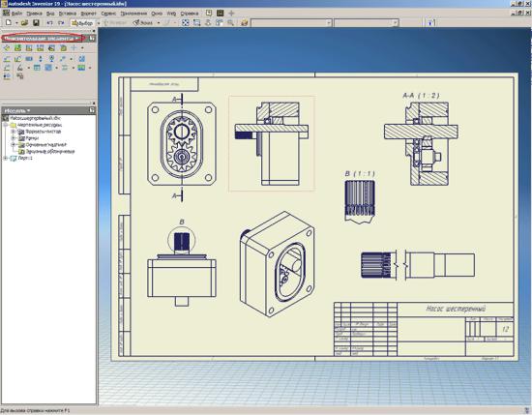Image resolution: width=532 pixels, height=415 pixels.
Task: Open the Вид menu
Action: [x=50, y=14]
